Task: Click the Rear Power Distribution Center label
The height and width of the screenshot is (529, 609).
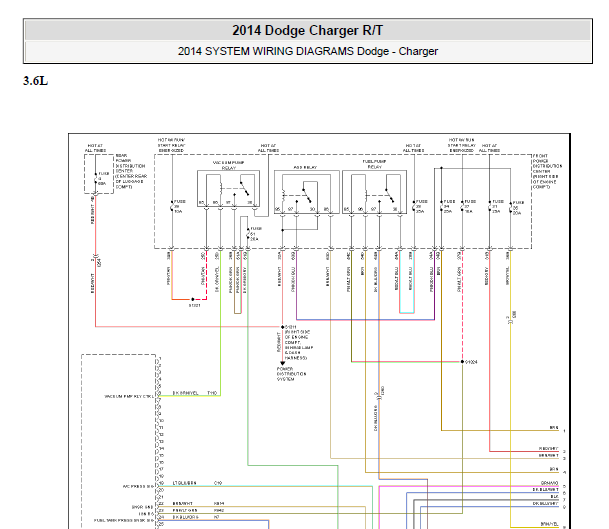Action: [x=131, y=171]
